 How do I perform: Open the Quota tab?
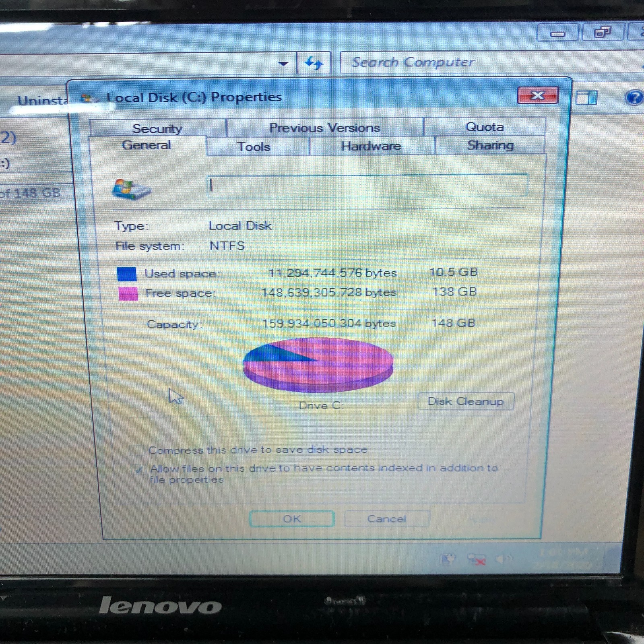[x=485, y=127]
